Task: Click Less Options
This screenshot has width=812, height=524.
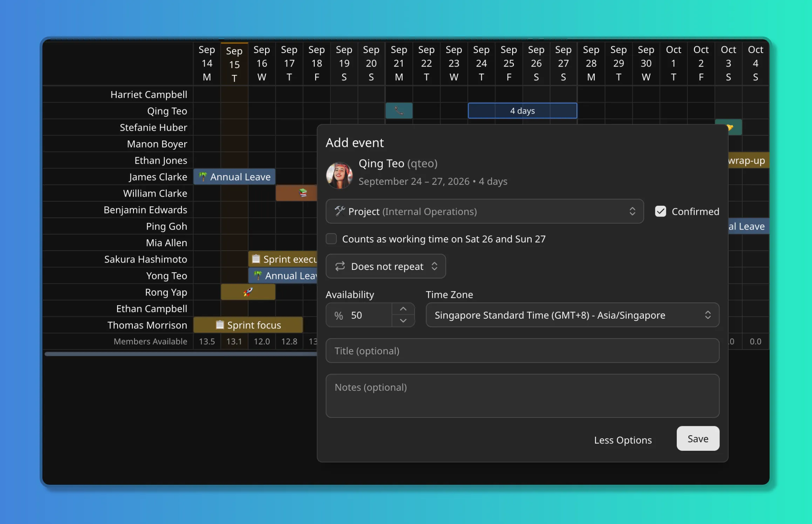Action: (x=623, y=440)
